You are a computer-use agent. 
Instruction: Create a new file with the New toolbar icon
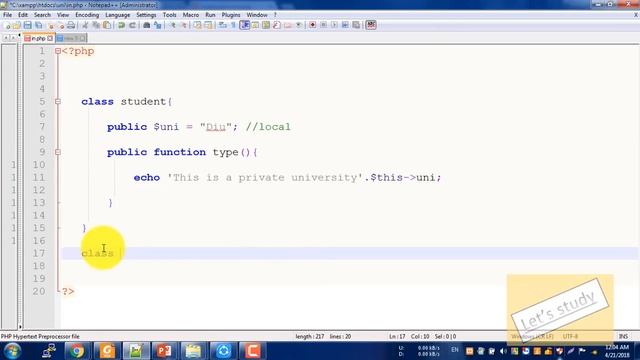coord(7,25)
